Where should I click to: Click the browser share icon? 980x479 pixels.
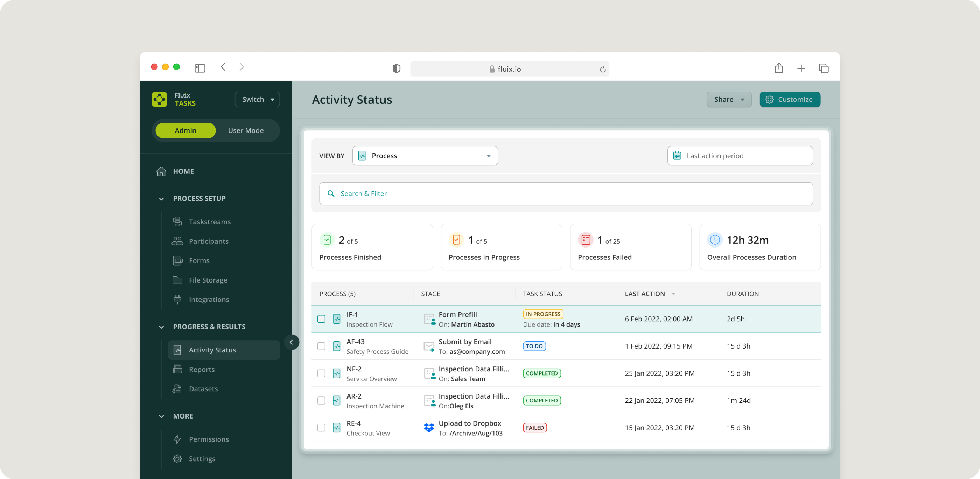[779, 68]
